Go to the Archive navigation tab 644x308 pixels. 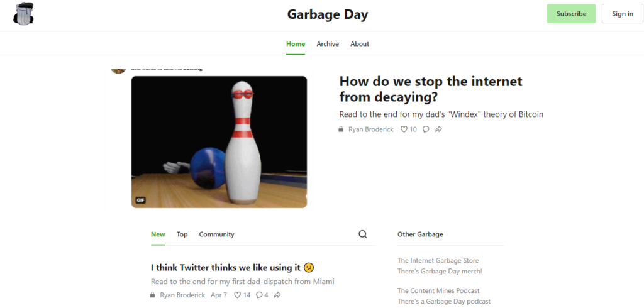[x=328, y=44]
